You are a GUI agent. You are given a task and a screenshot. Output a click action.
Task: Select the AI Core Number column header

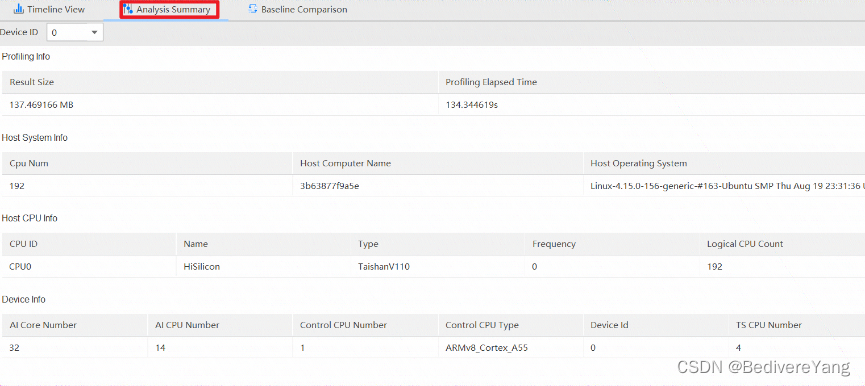(43, 325)
